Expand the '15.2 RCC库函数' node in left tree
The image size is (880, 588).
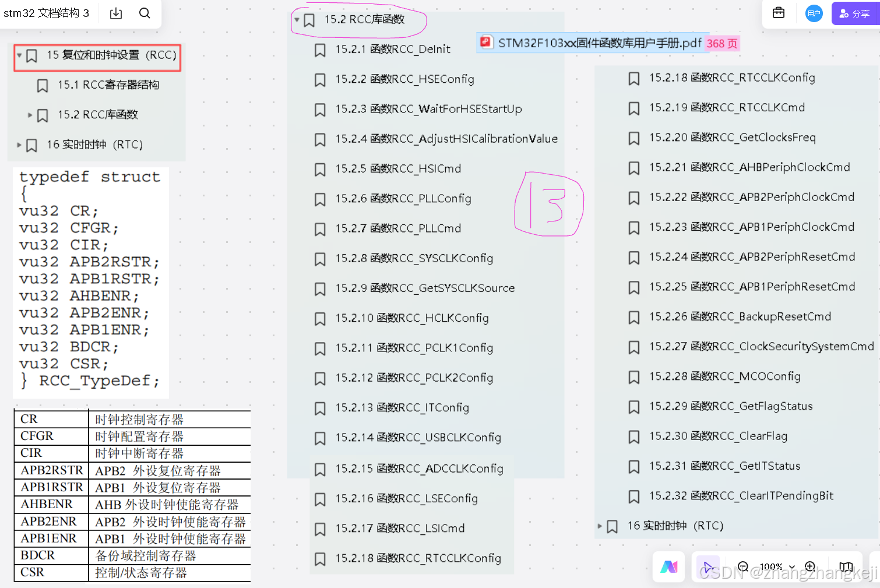30,115
